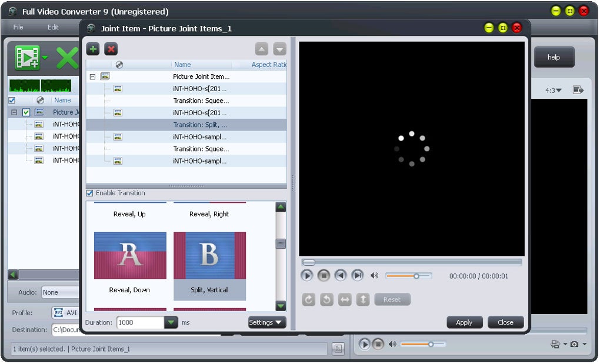
Task: Mute speaker icon in main window preview
Action: point(392,344)
